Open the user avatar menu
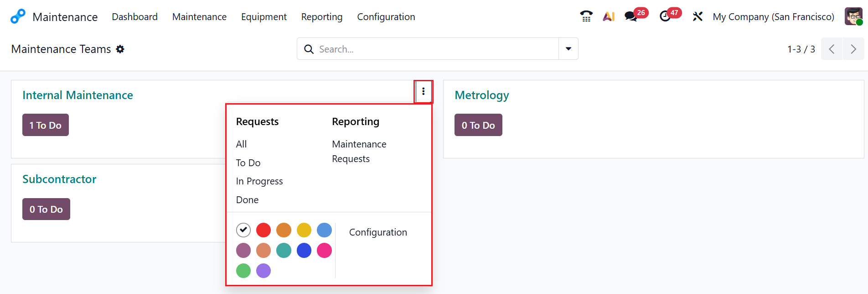Image resolution: width=868 pixels, height=294 pixels. (x=853, y=16)
